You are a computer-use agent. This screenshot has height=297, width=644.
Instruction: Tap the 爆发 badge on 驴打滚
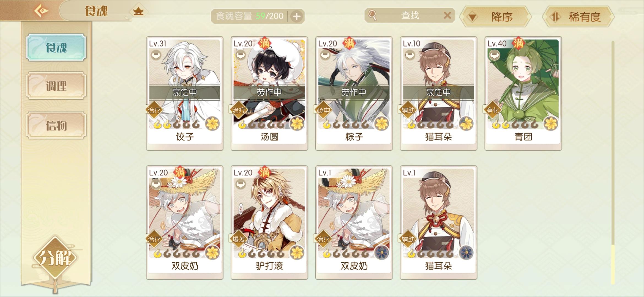[239, 239]
